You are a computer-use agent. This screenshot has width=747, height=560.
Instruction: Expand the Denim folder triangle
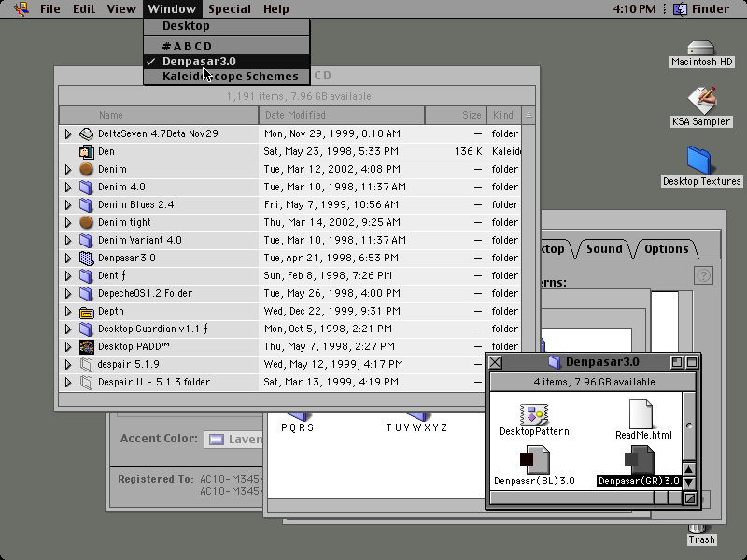(68, 169)
